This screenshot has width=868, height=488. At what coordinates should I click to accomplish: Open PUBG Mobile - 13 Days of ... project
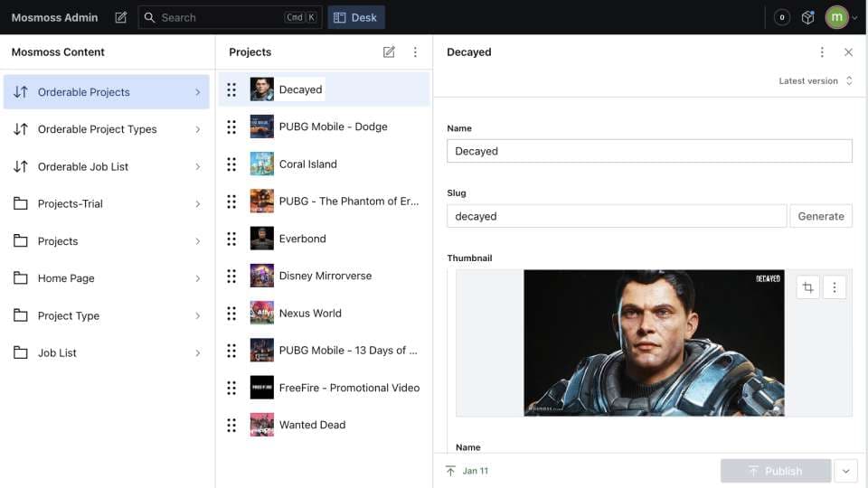tap(324, 351)
